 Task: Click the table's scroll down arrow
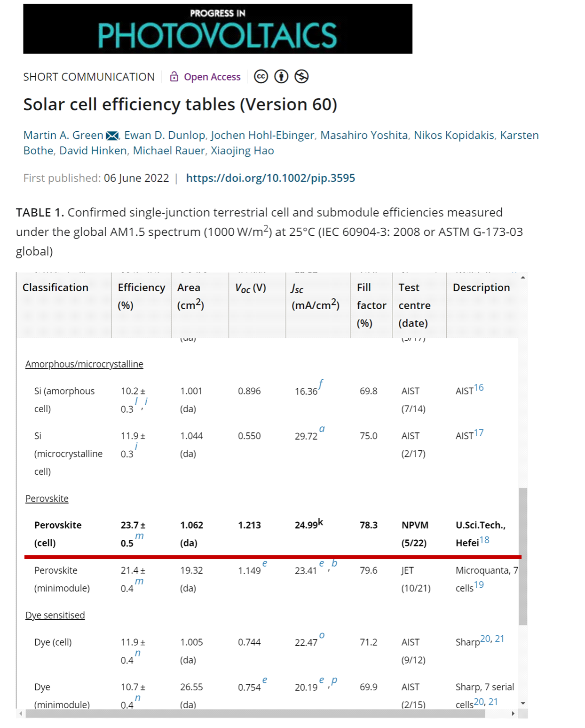(x=523, y=703)
